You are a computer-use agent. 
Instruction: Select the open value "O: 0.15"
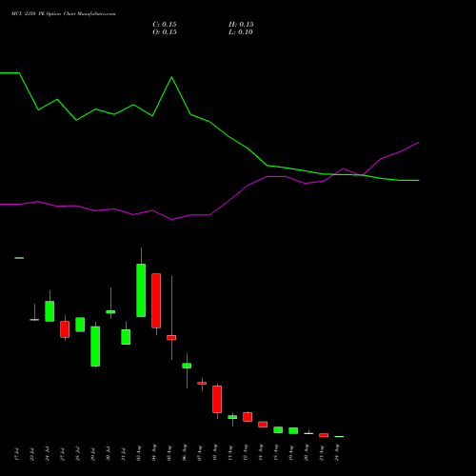(x=165, y=32)
